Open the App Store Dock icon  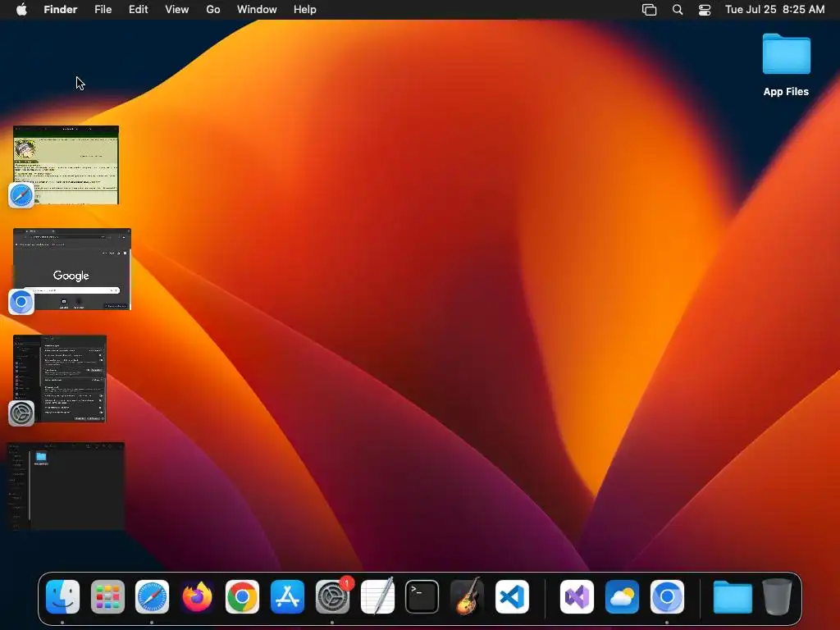click(287, 597)
